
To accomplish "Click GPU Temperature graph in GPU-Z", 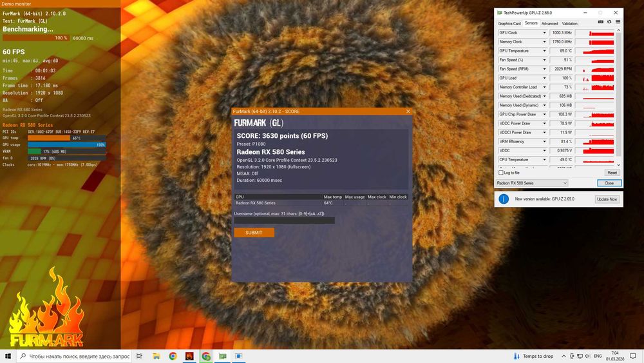I will (594, 51).
